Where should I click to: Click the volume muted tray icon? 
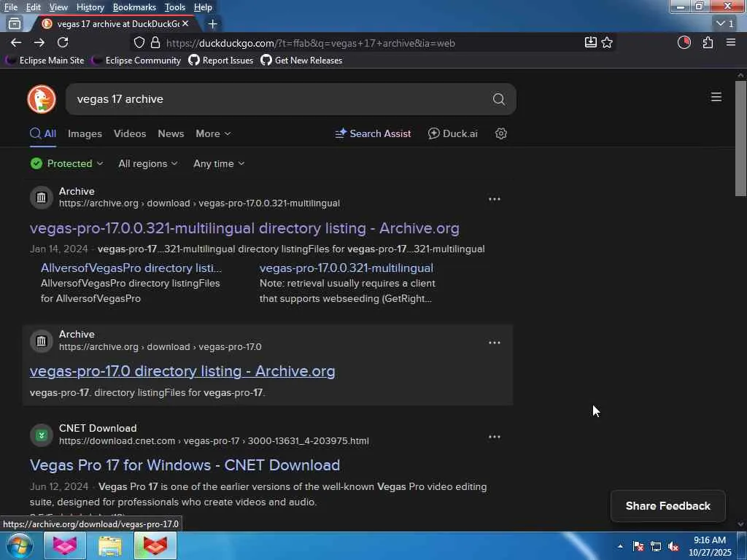(x=673, y=547)
